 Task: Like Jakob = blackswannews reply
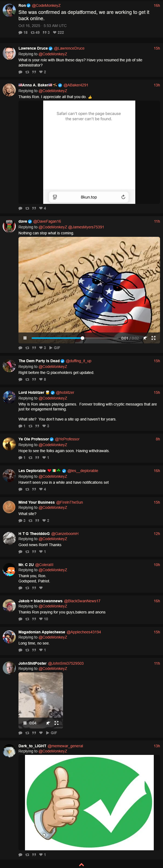(x=41, y=619)
